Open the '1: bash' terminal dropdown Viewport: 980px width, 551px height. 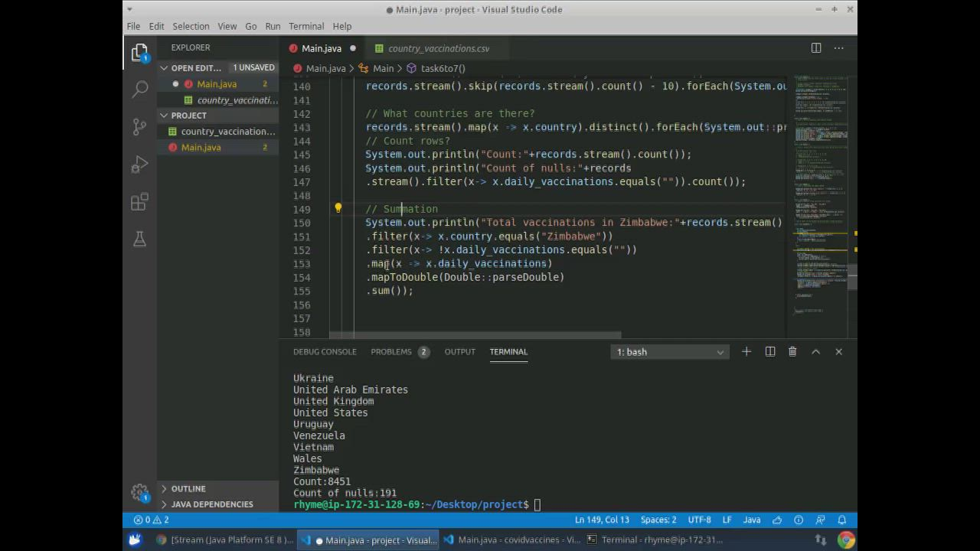click(670, 352)
